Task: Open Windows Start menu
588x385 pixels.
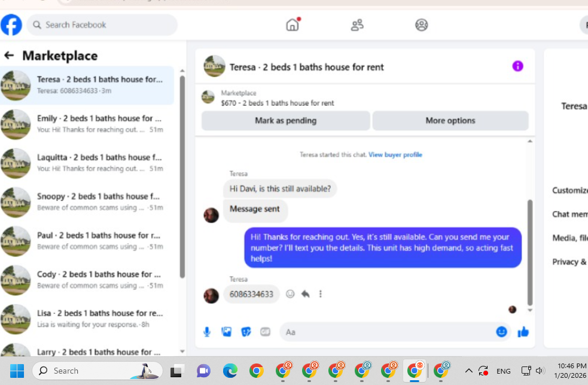Action: (17, 371)
